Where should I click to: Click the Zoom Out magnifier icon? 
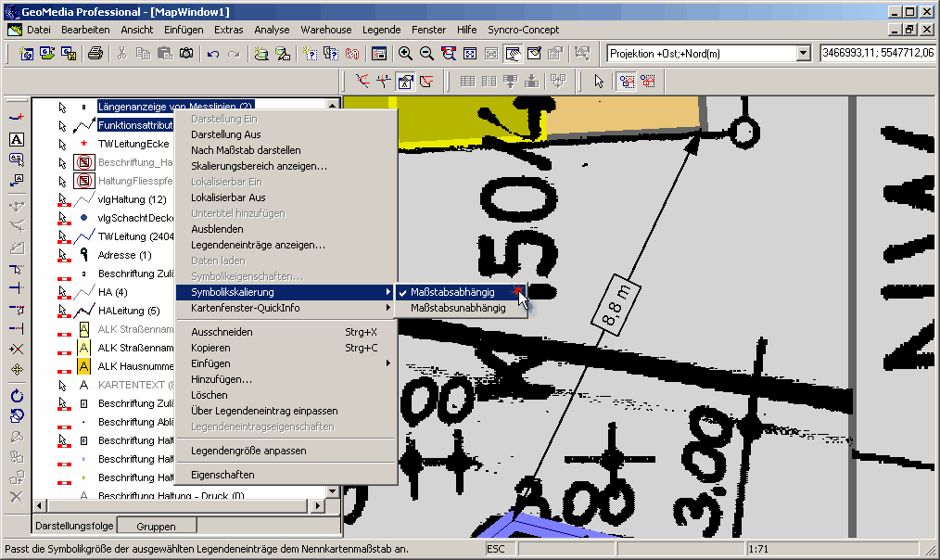point(426,54)
